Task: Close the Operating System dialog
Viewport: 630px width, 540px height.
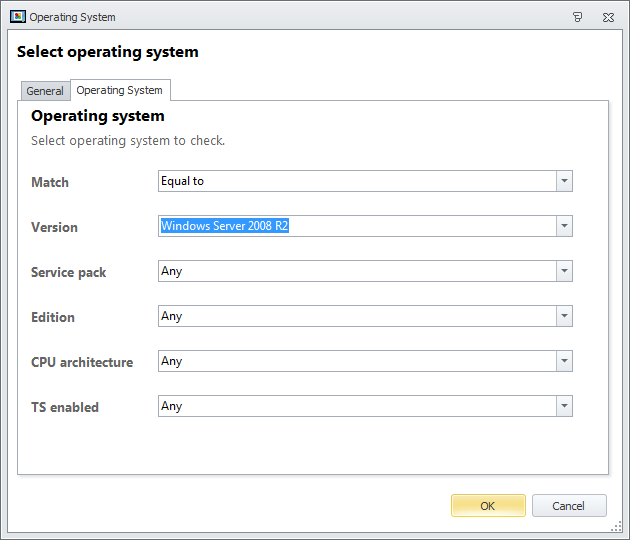Action: click(608, 17)
